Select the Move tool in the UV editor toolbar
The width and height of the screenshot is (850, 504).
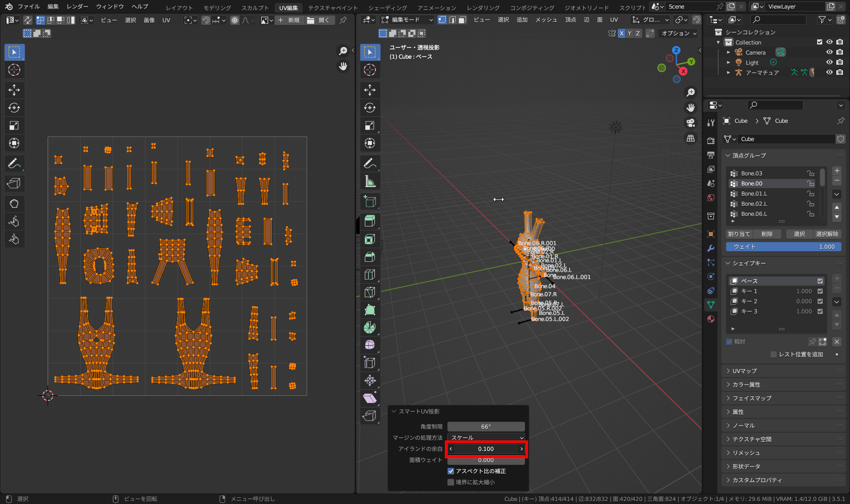click(14, 90)
